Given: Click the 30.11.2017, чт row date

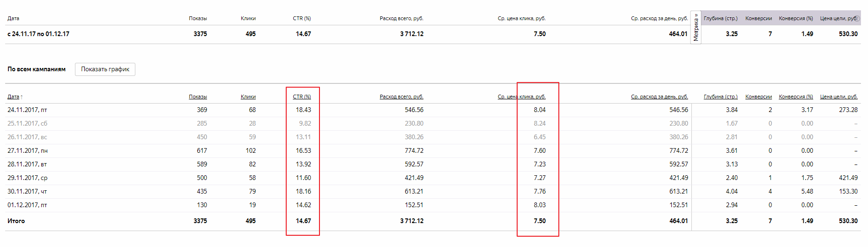Looking at the screenshot, I should [x=27, y=191].
